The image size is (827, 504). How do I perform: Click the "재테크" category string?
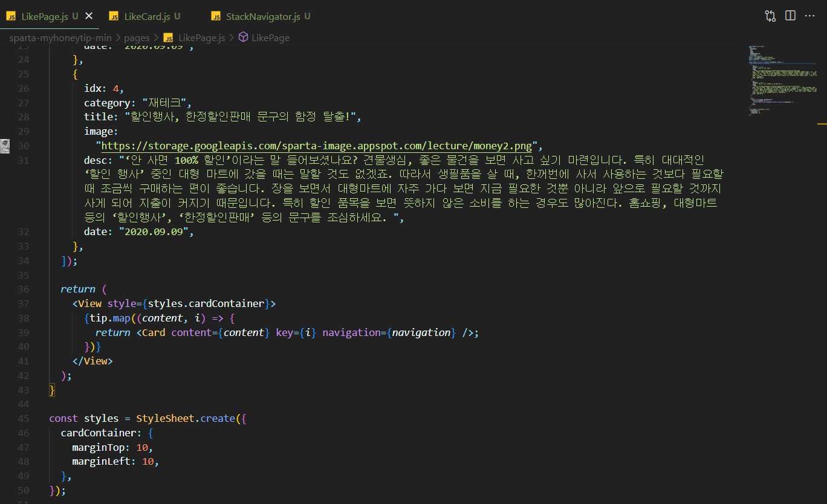[164, 103]
